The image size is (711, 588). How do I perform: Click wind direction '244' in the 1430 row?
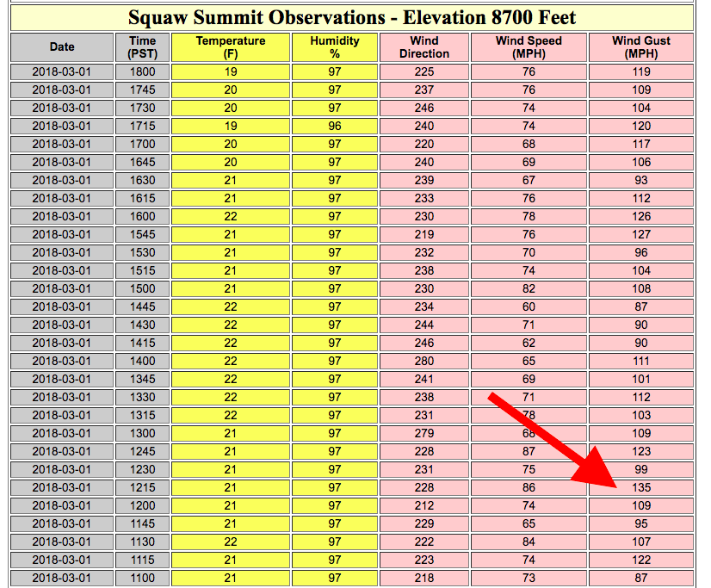(x=424, y=325)
